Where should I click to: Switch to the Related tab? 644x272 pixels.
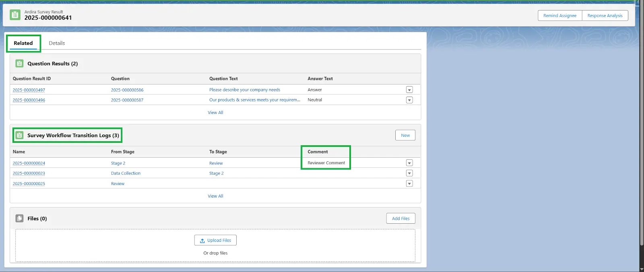point(23,43)
